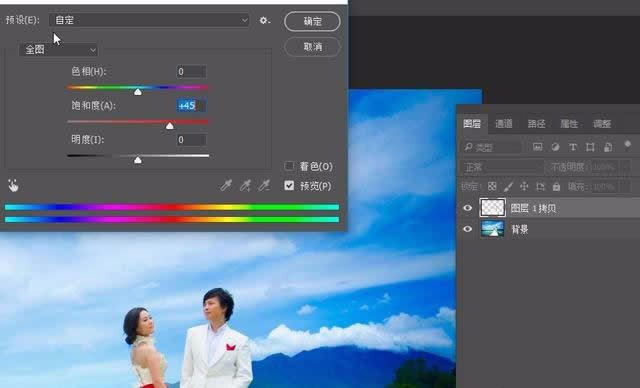Switch to the 属性 properties tab

click(569, 124)
